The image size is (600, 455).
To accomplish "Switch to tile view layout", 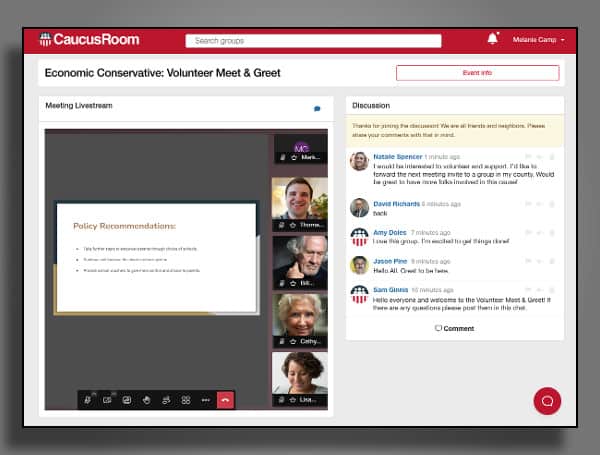I will [x=186, y=400].
